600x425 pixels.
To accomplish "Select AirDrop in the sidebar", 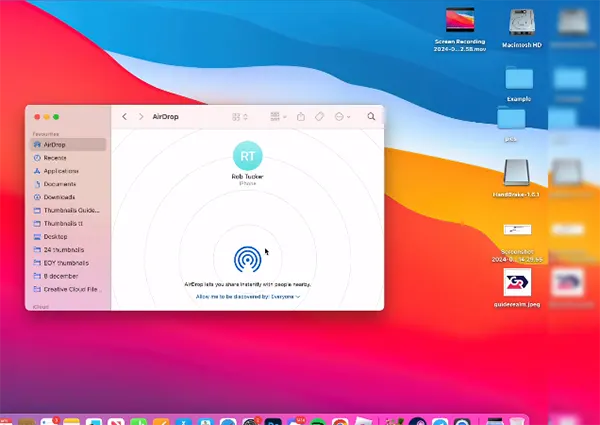I will pos(68,145).
